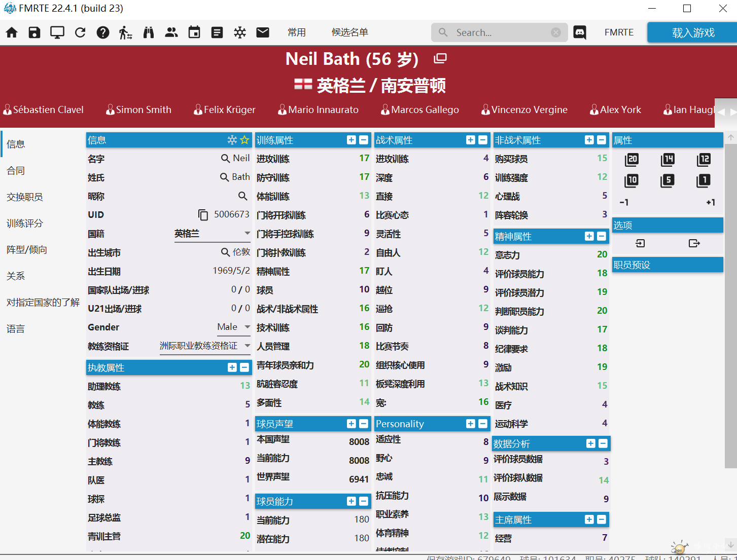Open the 教练资格证 dropdown
Screen dimensions: 737x560
[x=205, y=346]
